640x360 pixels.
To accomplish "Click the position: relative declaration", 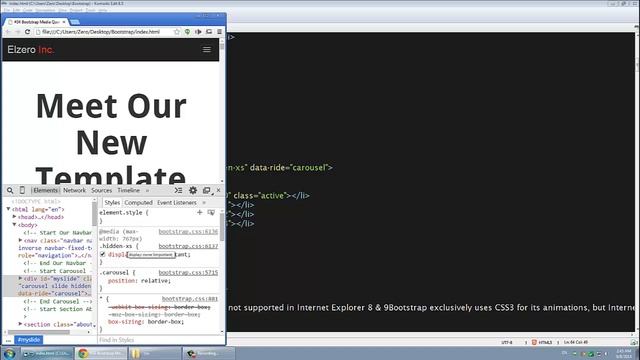I will [x=139, y=281].
